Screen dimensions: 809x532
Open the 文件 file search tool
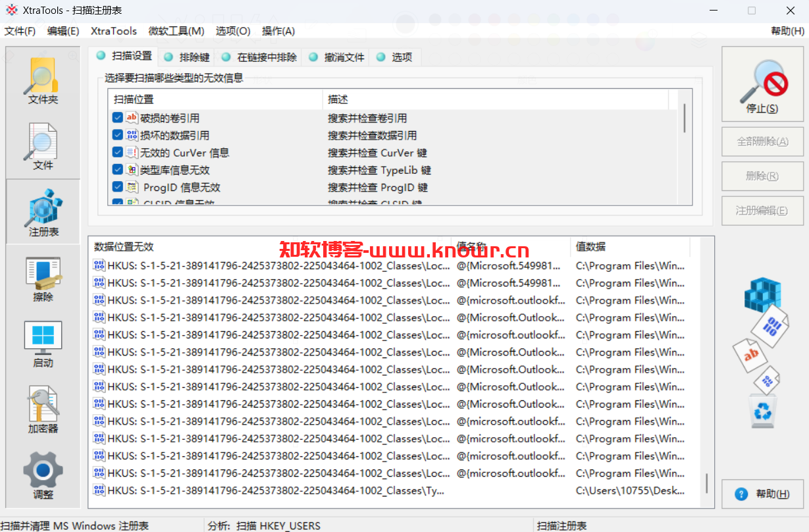point(43,146)
